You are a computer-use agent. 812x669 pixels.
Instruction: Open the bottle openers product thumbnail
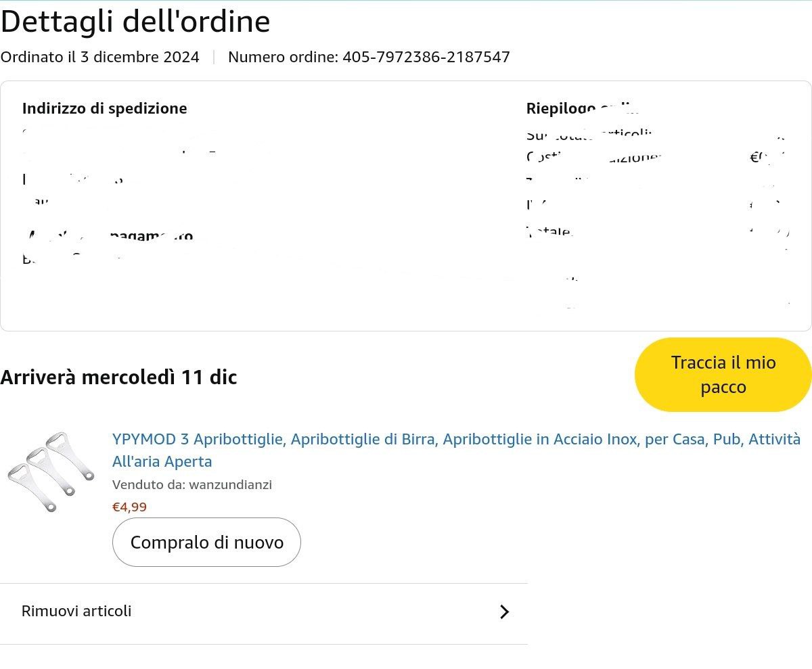tap(51, 471)
